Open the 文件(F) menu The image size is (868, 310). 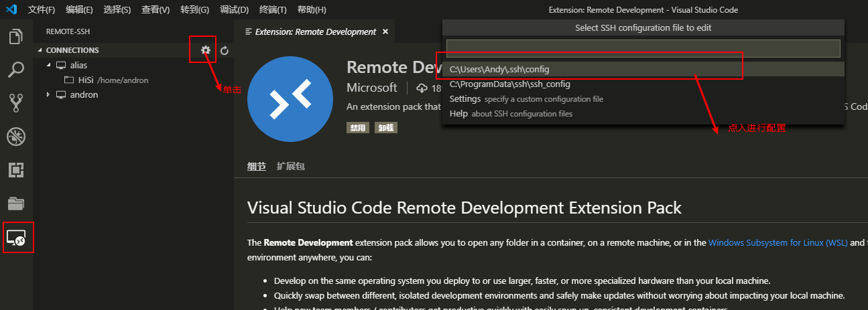(x=42, y=10)
